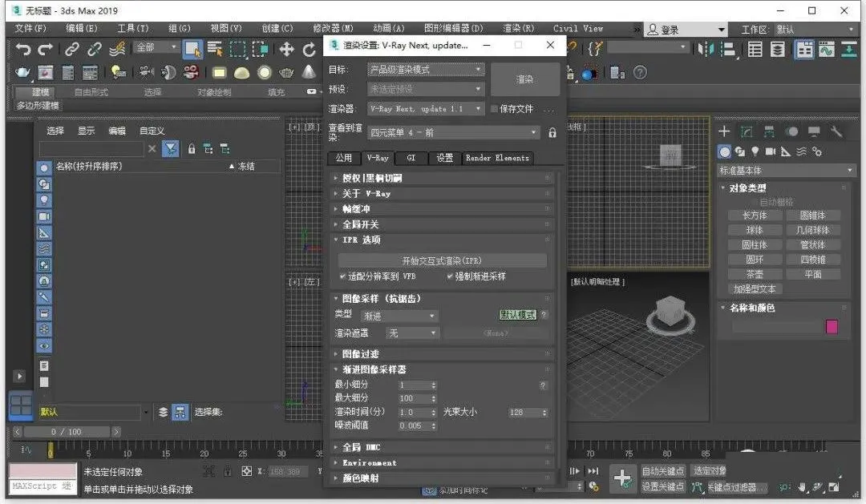This screenshot has width=866, height=504.
Task: Switch to the GI tab
Action: tap(411, 158)
